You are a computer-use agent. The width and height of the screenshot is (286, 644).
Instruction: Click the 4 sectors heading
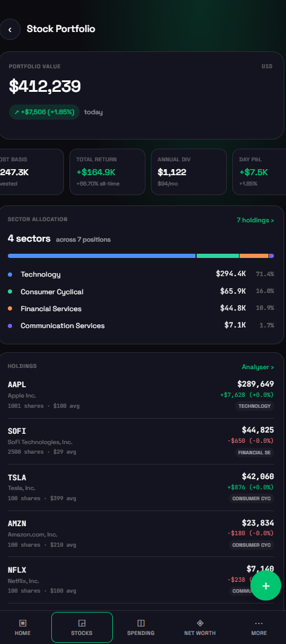pyautogui.click(x=29, y=239)
